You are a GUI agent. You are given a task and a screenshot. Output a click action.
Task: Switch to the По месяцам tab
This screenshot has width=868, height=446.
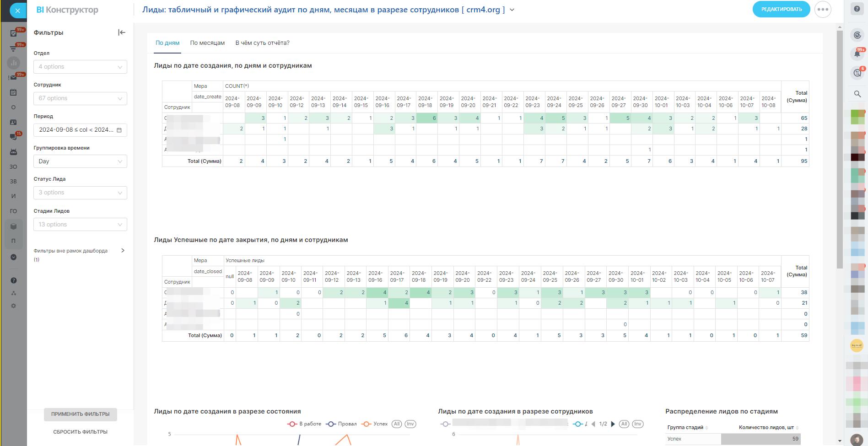click(207, 43)
